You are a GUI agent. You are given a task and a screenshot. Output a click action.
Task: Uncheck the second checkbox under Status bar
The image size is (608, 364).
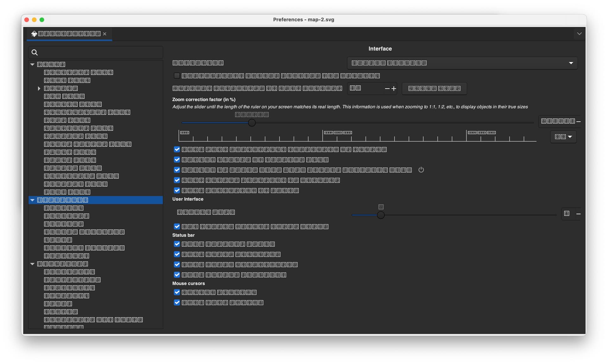point(177,254)
